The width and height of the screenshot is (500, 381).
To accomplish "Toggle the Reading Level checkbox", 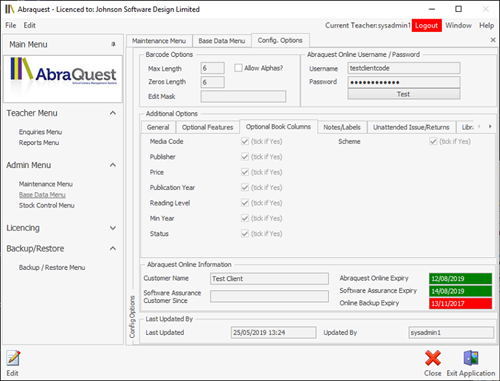I will 245,203.
